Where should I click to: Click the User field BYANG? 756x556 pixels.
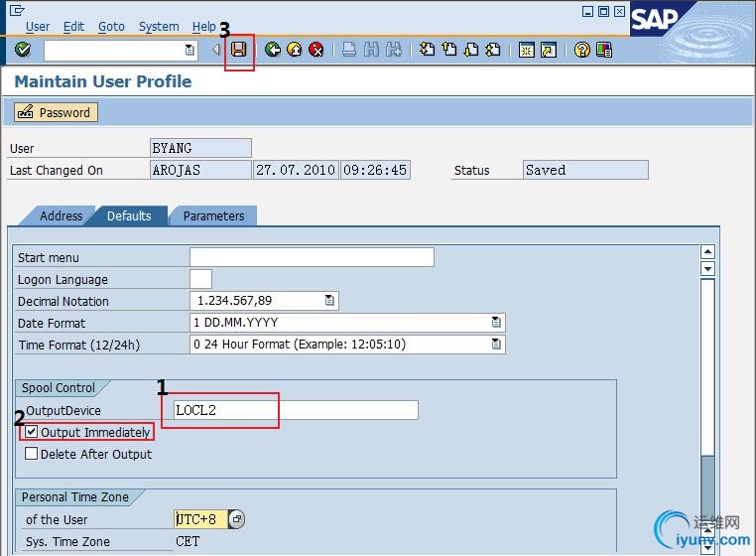(200, 148)
